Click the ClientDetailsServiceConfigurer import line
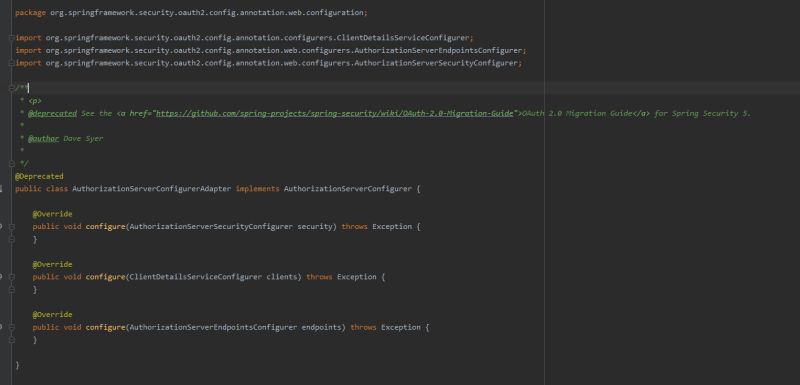This screenshot has height=385, width=800. click(x=244, y=38)
